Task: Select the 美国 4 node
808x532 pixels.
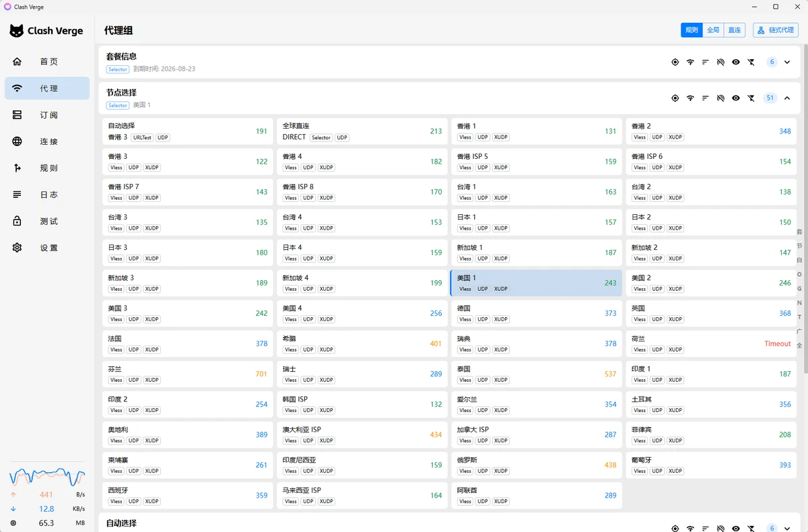Action: tap(362, 313)
